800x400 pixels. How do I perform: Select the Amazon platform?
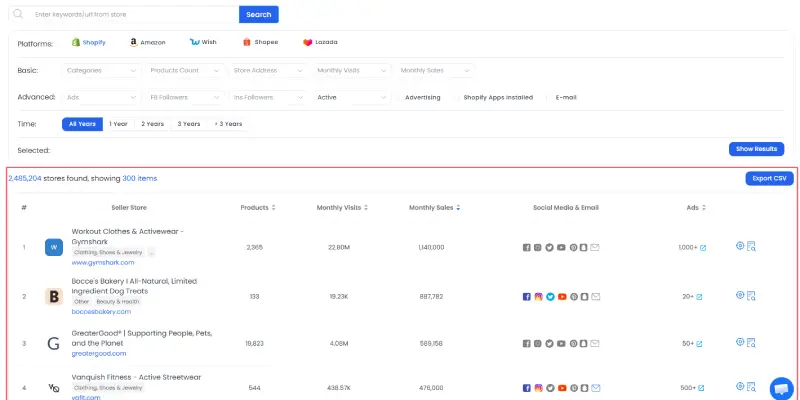pos(147,42)
